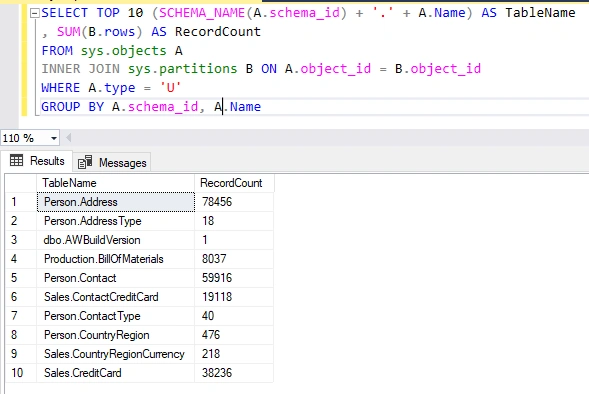
Task: Select the Production.BillOfMaterials cell
Action: click(116, 259)
